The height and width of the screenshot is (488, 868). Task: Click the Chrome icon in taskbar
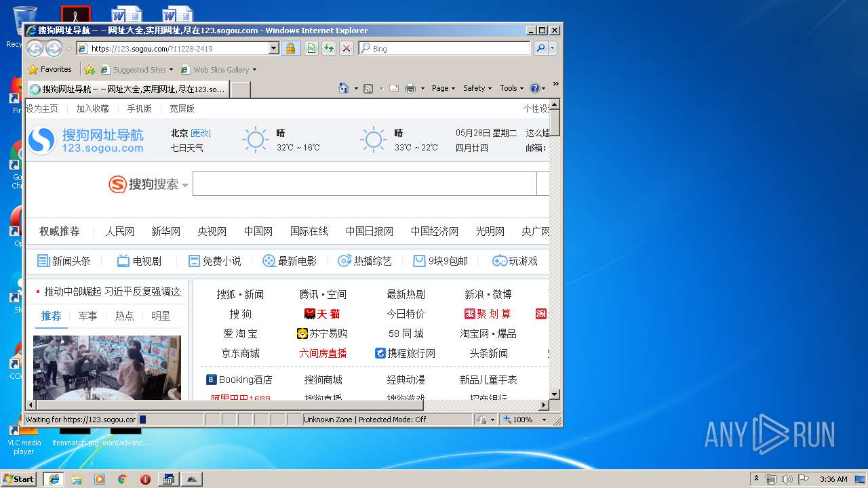click(122, 479)
